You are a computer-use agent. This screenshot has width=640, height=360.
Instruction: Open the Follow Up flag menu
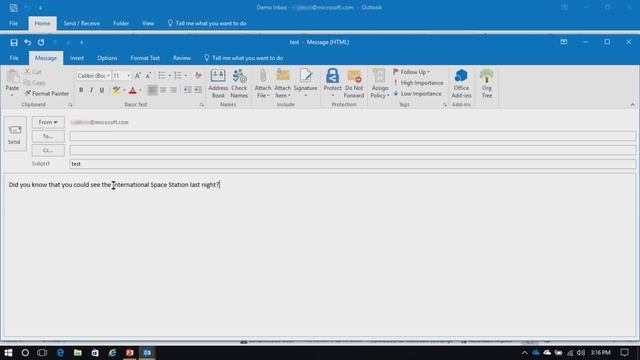(412, 72)
